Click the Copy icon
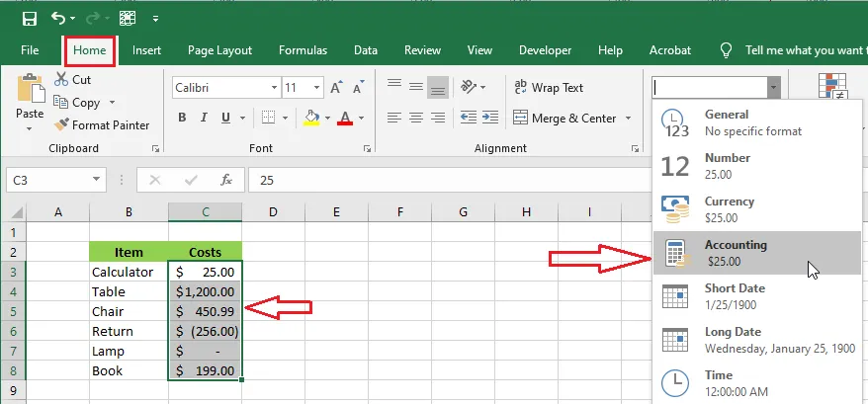868x404 pixels. click(x=61, y=103)
